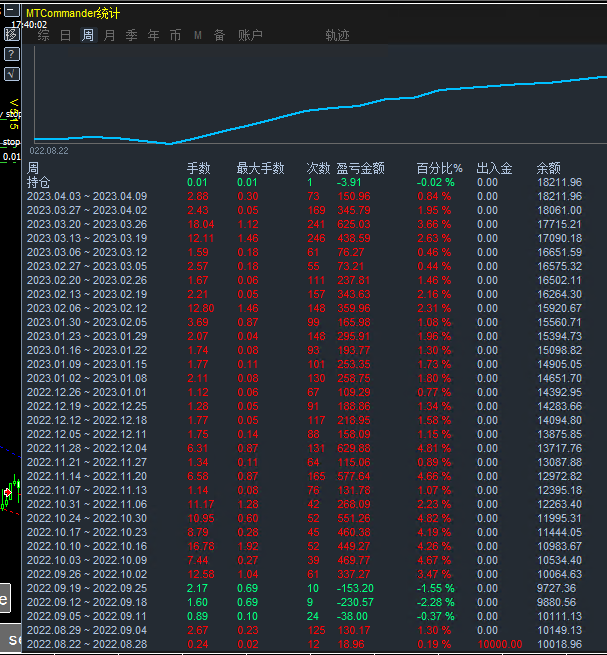Screen dimensions: 607x655
Task: Select week row 2022.10.24 ~ 2022.10.30
Action: [x=304, y=518]
